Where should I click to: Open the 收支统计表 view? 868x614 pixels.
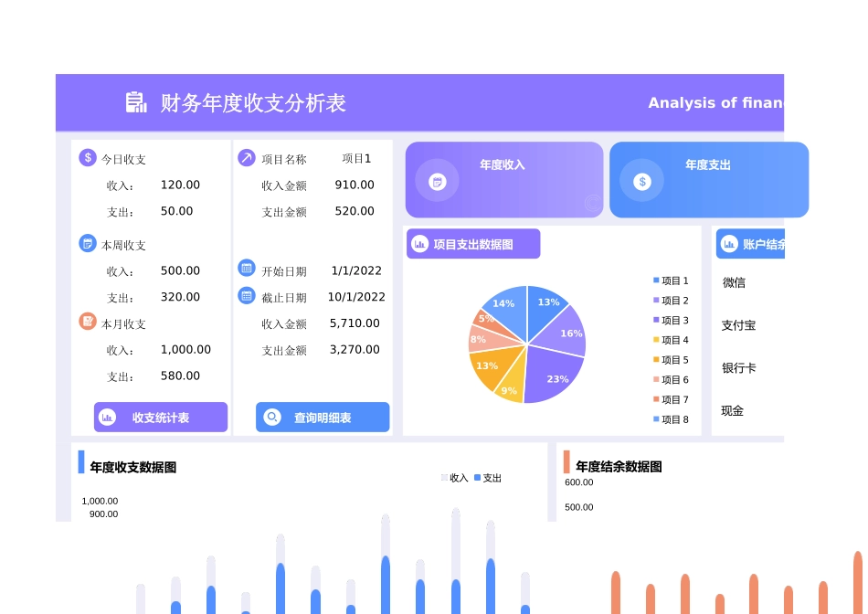click(160, 417)
